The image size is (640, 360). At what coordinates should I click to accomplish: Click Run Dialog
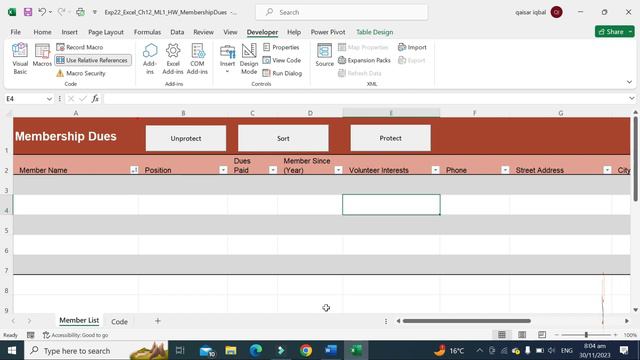tap(282, 73)
